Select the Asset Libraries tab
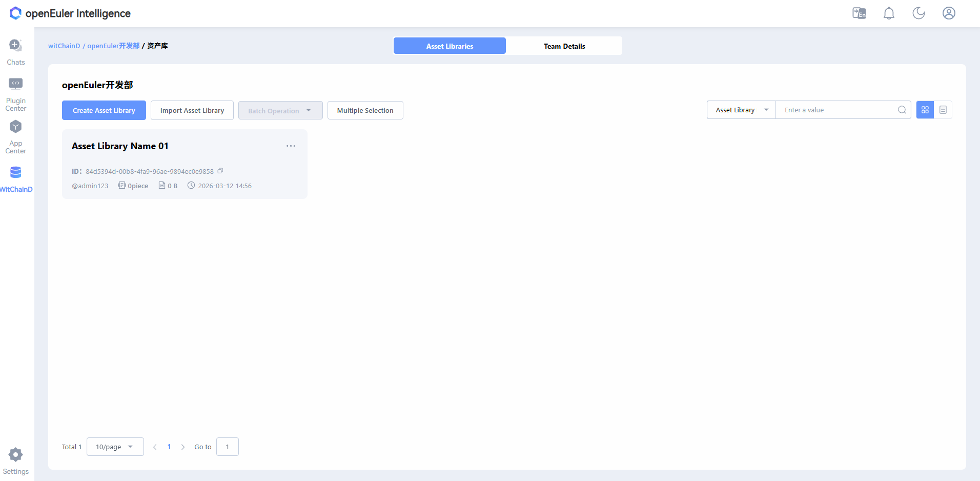Viewport: 980px width, 481px height. pos(450,46)
